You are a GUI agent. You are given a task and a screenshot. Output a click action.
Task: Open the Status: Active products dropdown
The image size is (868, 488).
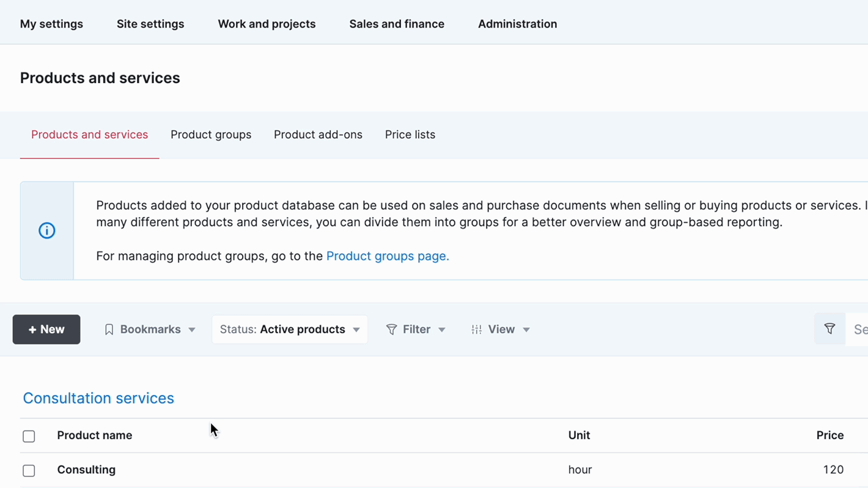pyautogui.click(x=290, y=330)
